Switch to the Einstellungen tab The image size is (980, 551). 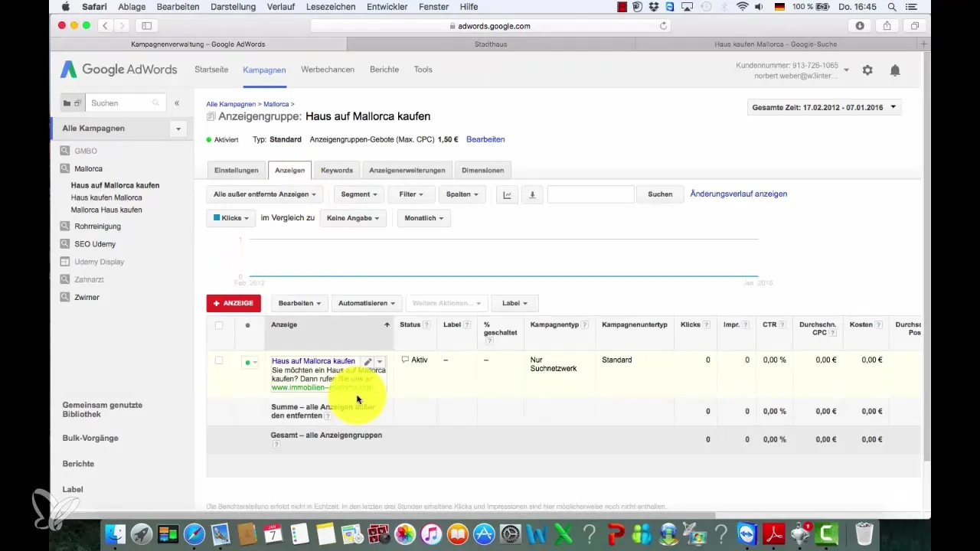coord(237,170)
